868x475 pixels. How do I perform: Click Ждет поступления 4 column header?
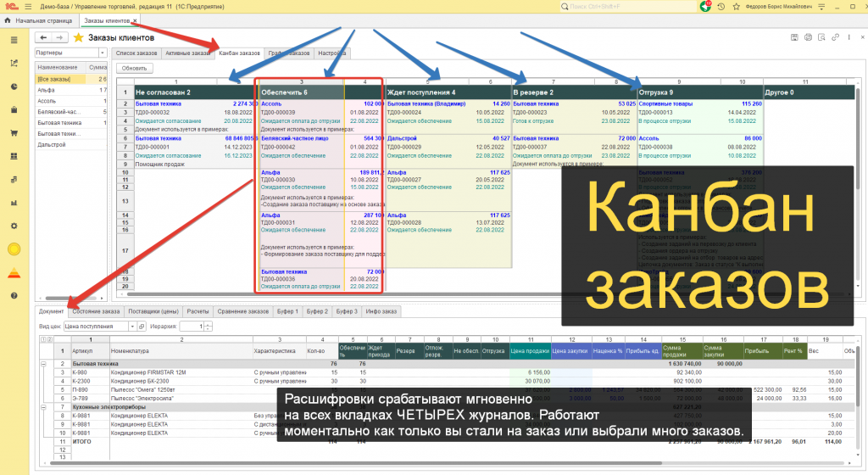448,92
